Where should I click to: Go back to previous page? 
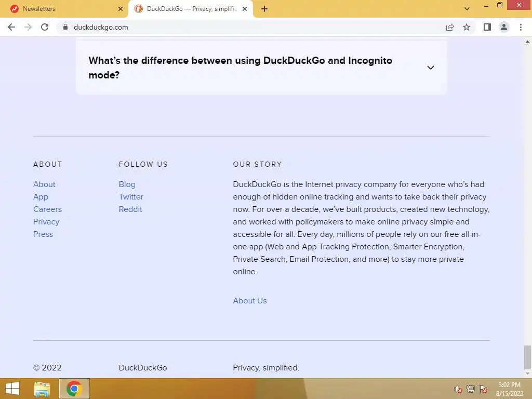pos(11,27)
